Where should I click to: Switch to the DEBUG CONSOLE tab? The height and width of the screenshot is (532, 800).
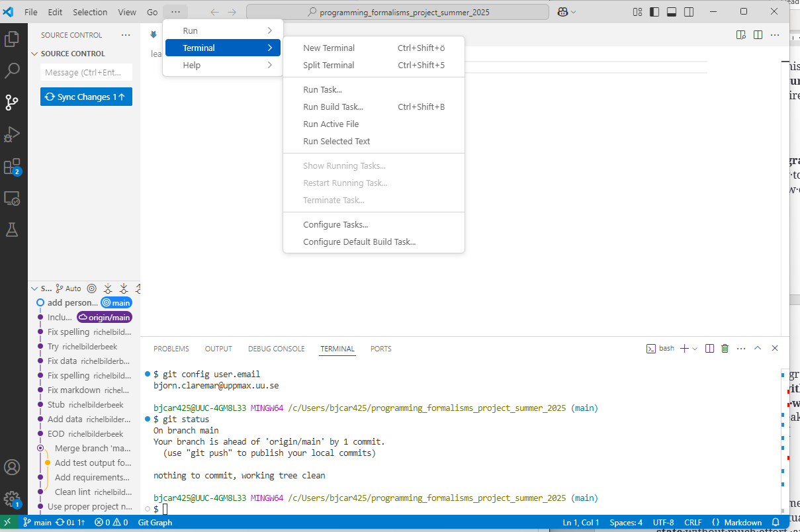coord(276,349)
